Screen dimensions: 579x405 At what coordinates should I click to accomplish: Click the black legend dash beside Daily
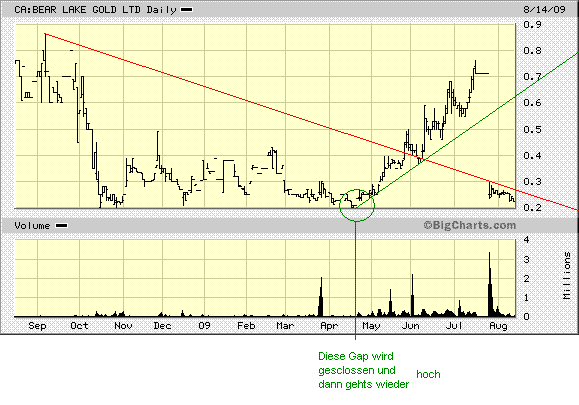pos(186,10)
